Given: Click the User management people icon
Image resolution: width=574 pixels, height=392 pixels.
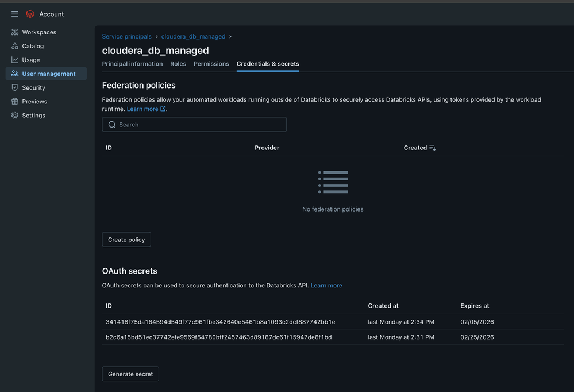Looking at the screenshot, I should coord(14,74).
